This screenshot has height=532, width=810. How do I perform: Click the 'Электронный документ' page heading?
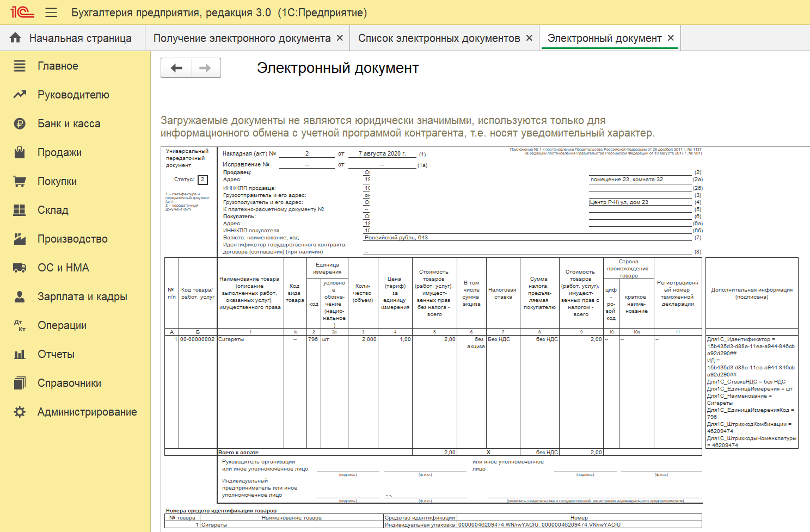point(338,68)
